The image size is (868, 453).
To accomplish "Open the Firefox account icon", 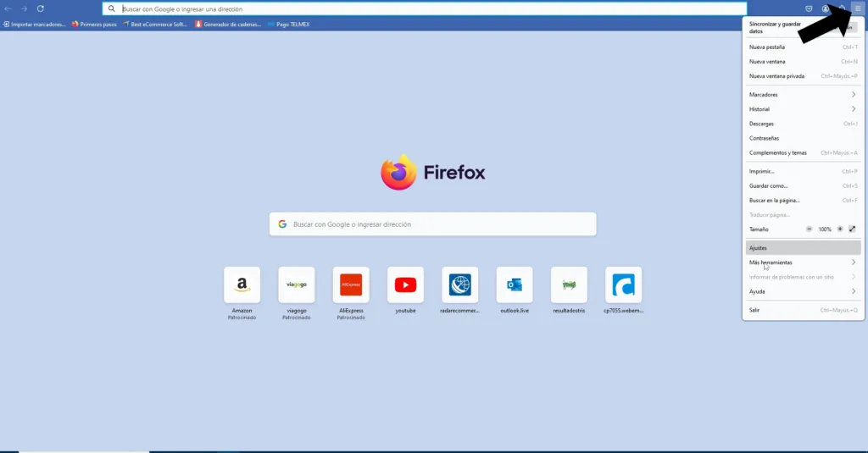I will 825,8.
